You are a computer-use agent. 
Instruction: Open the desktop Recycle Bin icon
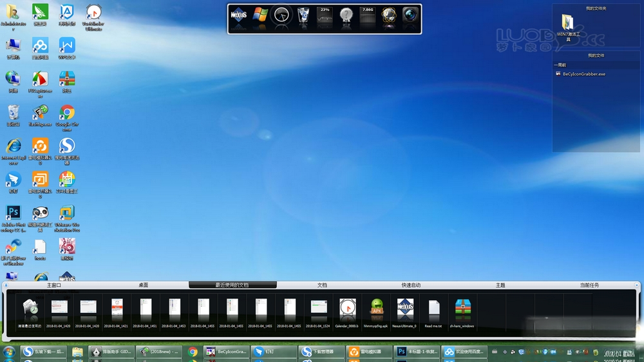[13, 115]
